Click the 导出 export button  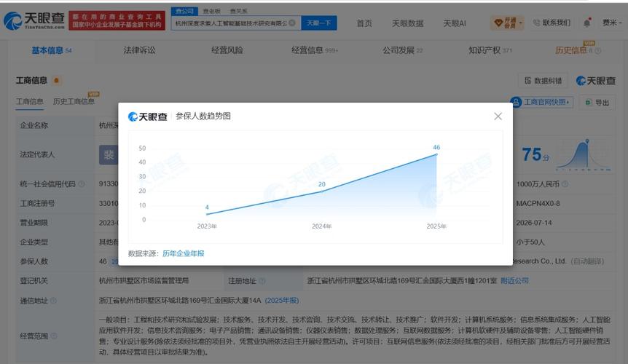(597, 103)
